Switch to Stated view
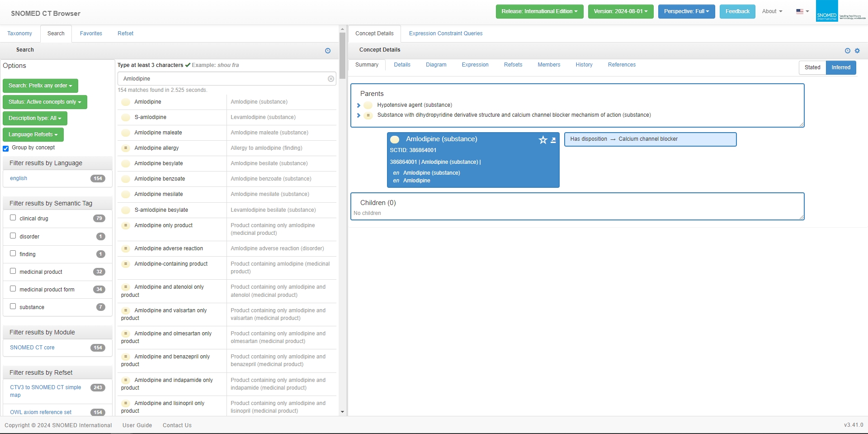Image resolution: width=868 pixels, height=434 pixels. (812, 67)
